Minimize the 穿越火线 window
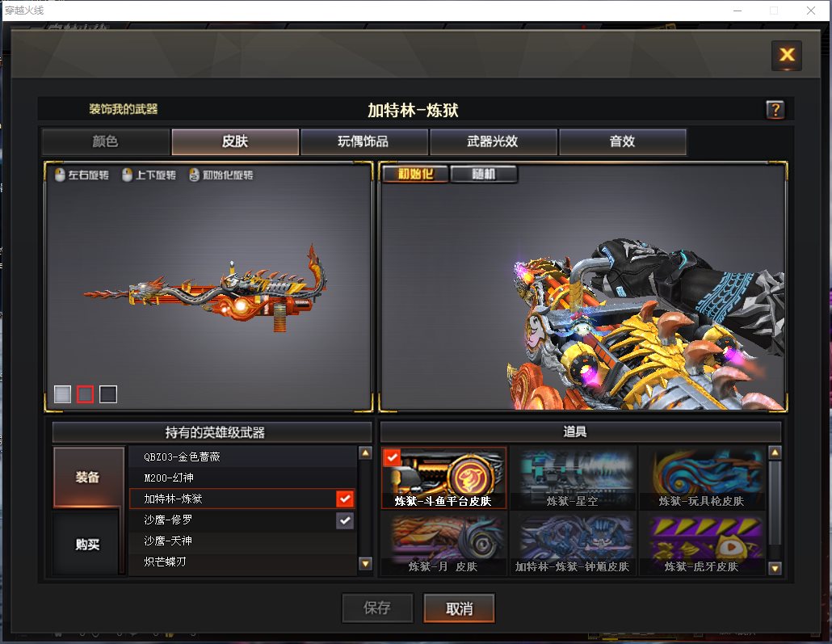This screenshot has height=644, width=832. pos(737,11)
